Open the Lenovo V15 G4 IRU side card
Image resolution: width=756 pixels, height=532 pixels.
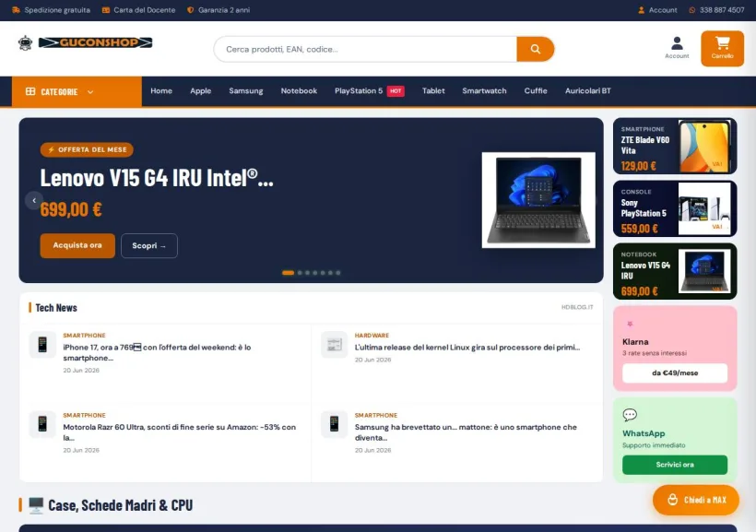click(675, 271)
